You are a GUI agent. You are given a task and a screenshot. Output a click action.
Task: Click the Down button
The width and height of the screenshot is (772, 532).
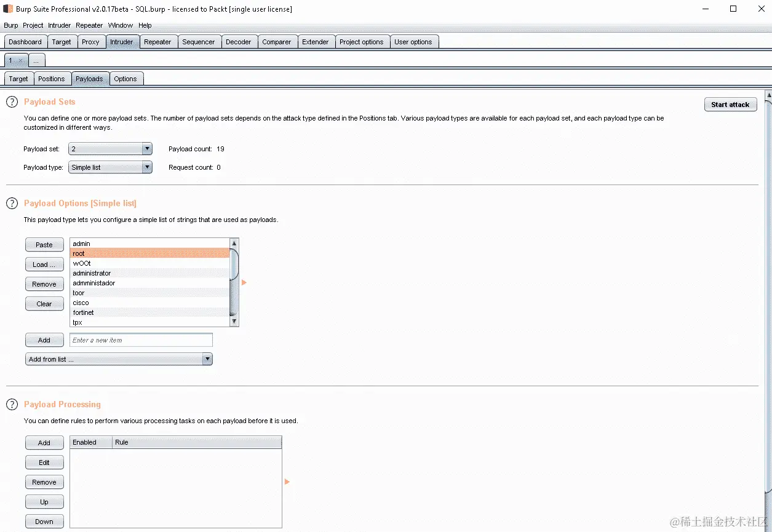click(x=44, y=522)
